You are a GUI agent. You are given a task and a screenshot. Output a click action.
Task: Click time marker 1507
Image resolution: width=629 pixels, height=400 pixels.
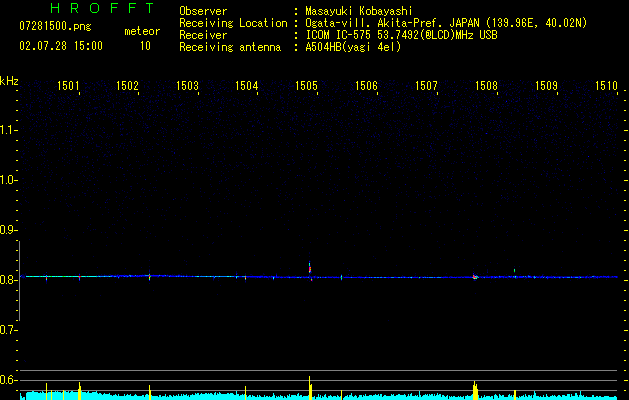pos(426,86)
